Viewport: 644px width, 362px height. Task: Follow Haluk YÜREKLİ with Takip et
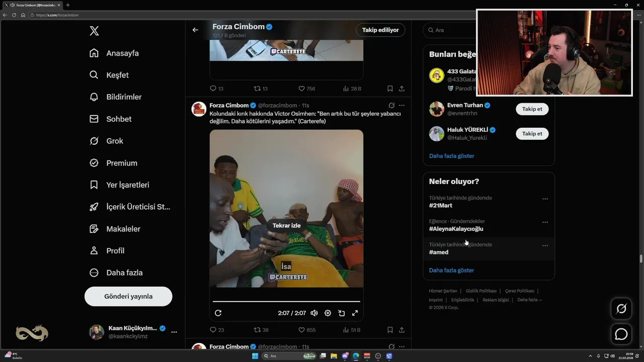click(x=532, y=134)
